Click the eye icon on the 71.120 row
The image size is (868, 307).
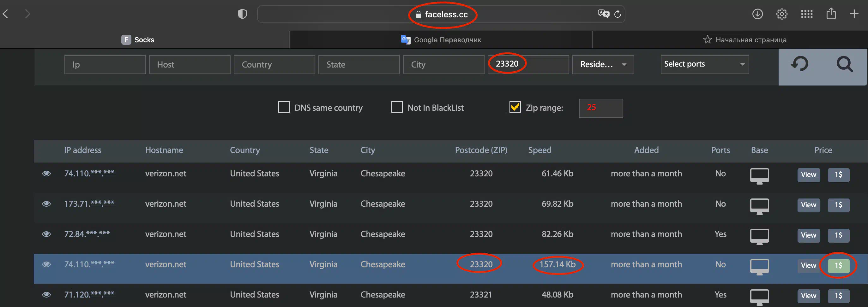click(46, 295)
